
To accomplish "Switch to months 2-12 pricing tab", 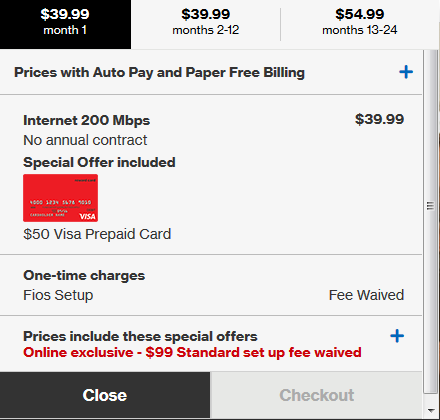I will click(x=206, y=22).
